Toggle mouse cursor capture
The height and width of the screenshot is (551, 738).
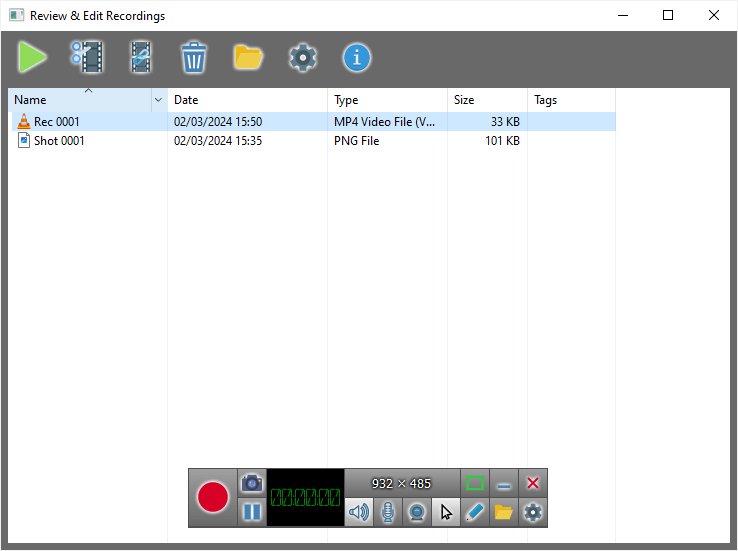[446, 512]
